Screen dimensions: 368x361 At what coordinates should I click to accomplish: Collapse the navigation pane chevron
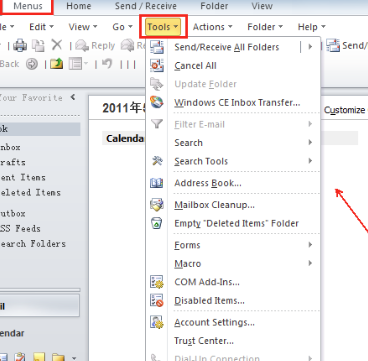(73, 97)
